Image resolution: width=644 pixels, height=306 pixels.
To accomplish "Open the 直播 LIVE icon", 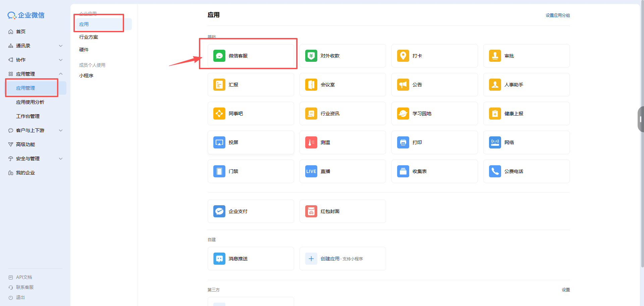I will click(311, 171).
